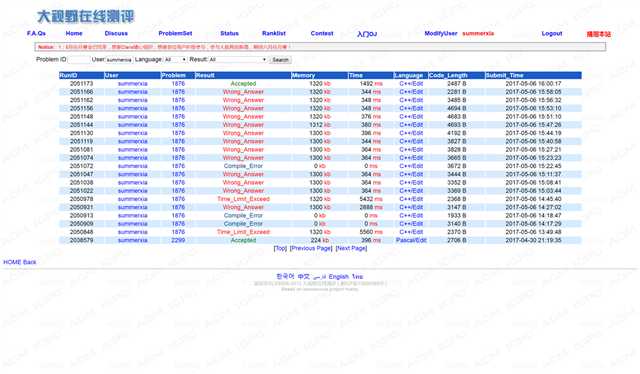Open the ProblemSet page

[x=175, y=33]
